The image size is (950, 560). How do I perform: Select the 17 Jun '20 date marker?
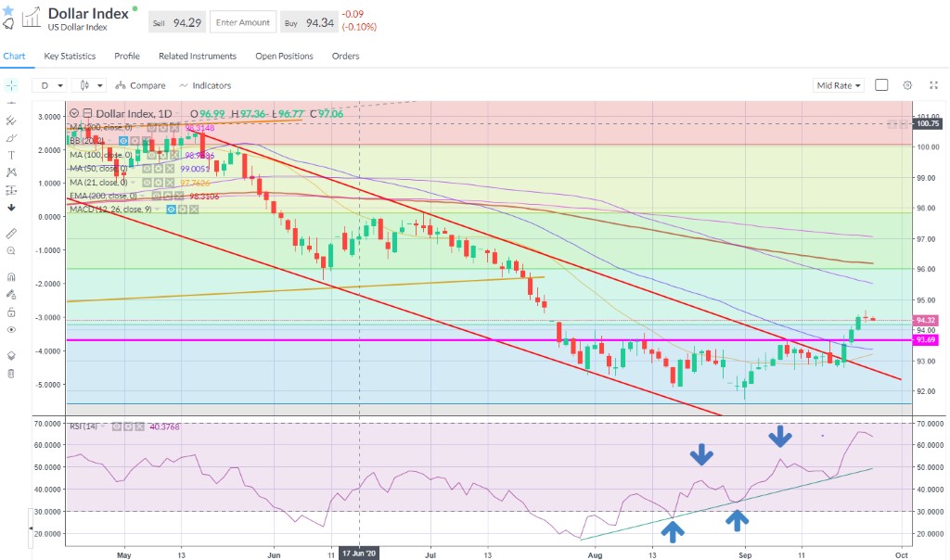pyautogui.click(x=359, y=554)
